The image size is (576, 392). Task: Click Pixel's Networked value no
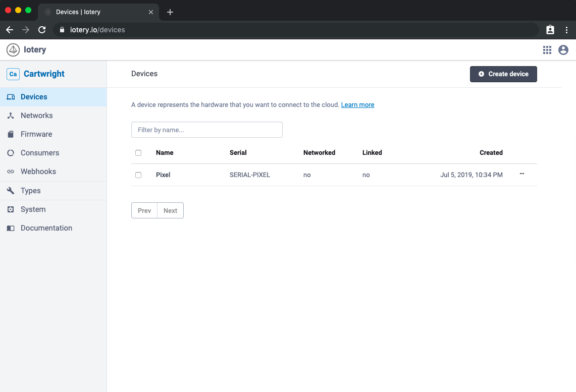coord(307,175)
